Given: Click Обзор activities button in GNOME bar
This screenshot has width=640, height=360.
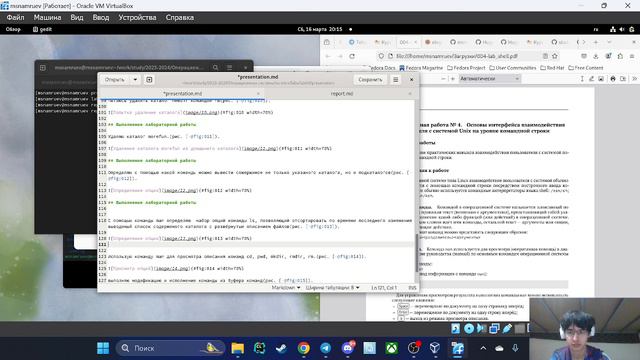Looking at the screenshot, I should 13,29.
